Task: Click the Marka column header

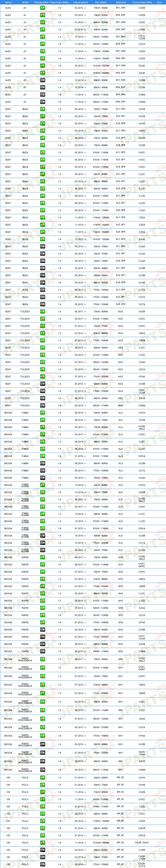Action: click(x=8, y=2)
